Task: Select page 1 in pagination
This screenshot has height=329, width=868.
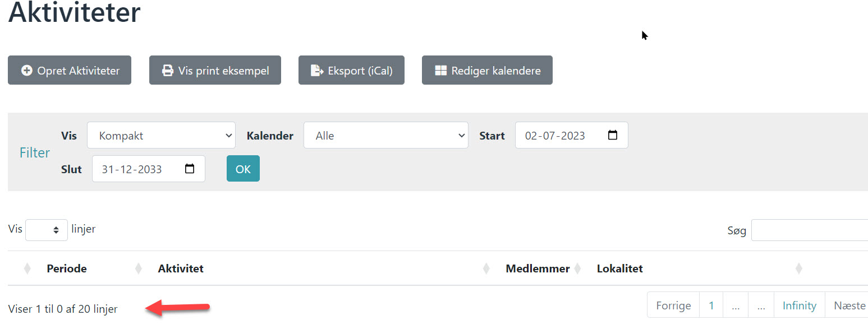Action: pyautogui.click(x=711, y=305)
